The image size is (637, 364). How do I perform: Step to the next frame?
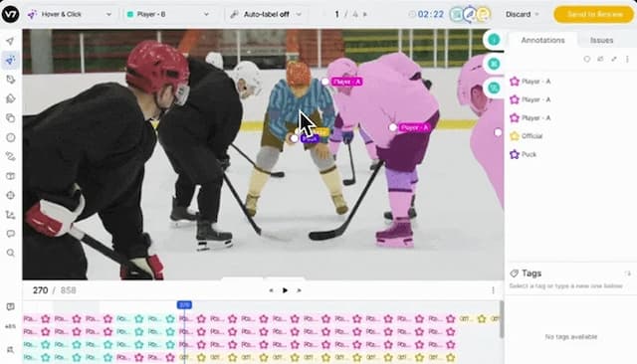point(299,290)
